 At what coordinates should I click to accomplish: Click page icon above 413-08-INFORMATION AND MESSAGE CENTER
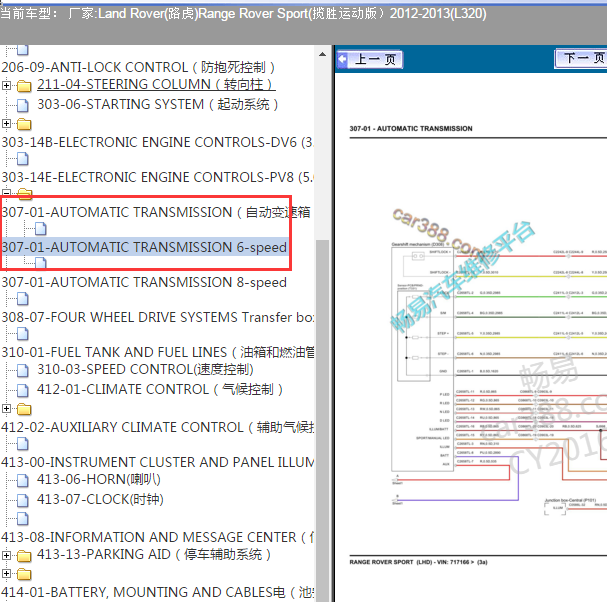pos(23,518)
